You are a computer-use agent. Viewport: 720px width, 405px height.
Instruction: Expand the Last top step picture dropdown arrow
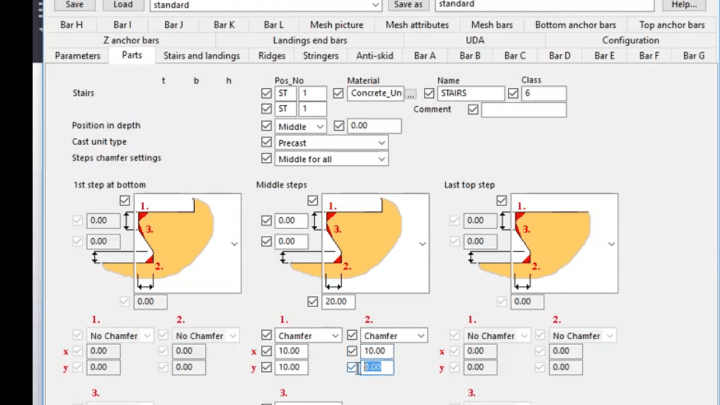(611, 244)
